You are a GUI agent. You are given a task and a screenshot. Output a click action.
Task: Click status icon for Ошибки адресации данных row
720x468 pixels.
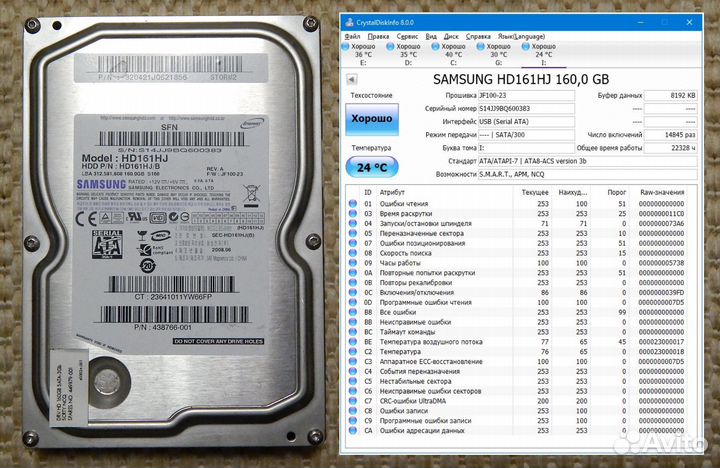pyautogui.click(x=353, y=431)
